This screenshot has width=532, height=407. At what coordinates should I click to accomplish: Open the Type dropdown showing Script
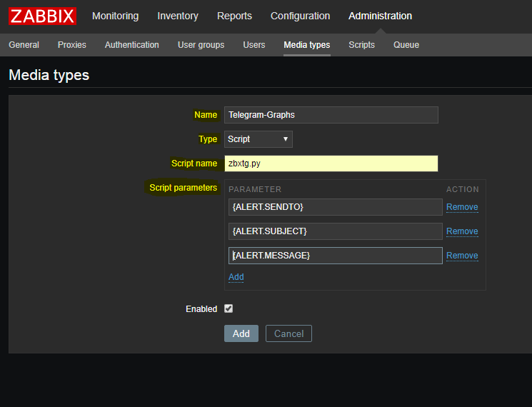[258, 139]
